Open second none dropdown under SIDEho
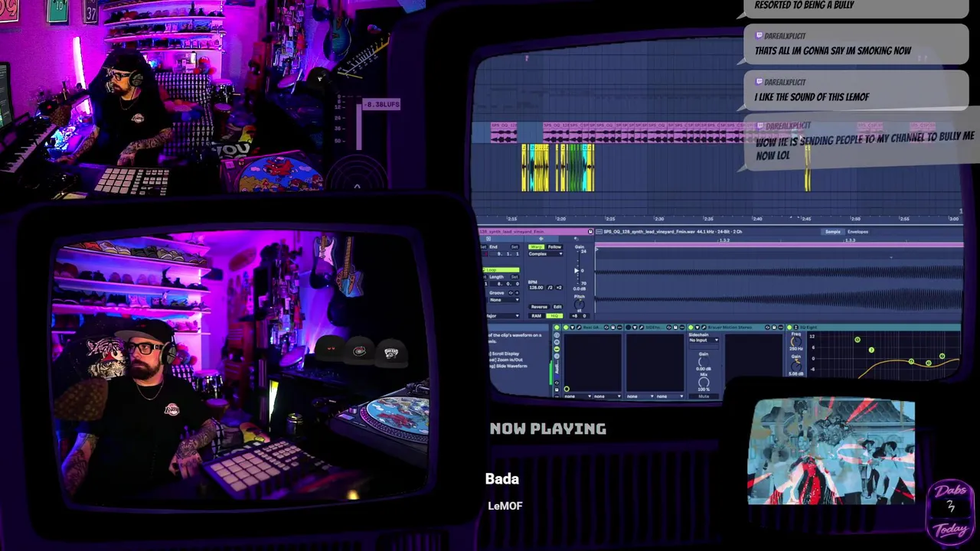The width and height of the screenshot is (980, 551). click(x=670, y=396)
